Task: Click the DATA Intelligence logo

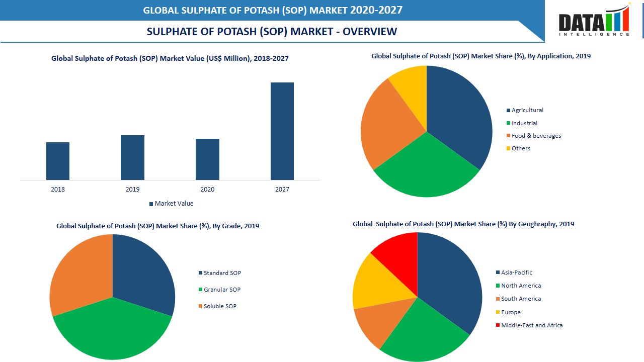Action: (594, 20)
